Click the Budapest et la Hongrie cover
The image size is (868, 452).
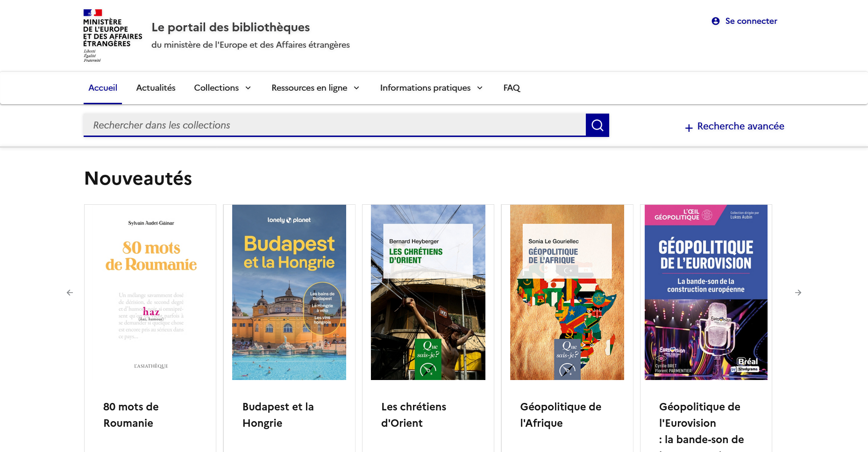(x=289, y=292)
